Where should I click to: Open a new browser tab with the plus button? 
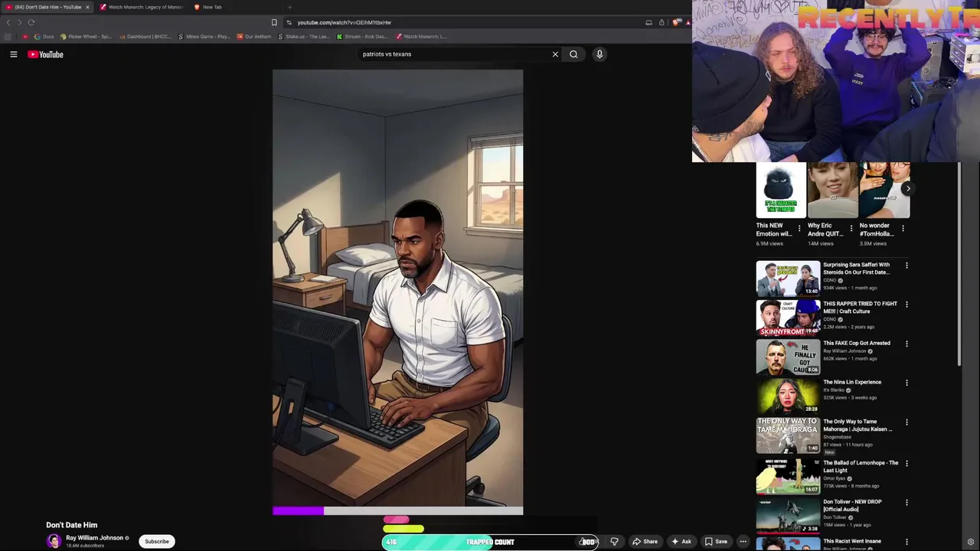(x=289, y=7)
